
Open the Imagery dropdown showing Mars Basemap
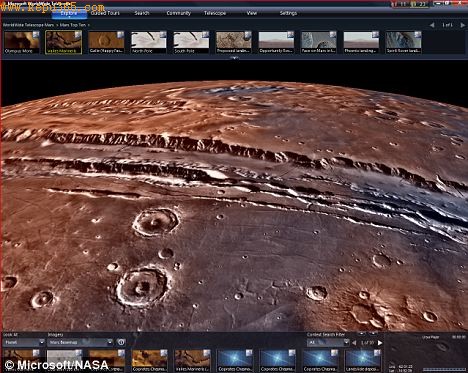click(80, 342)
